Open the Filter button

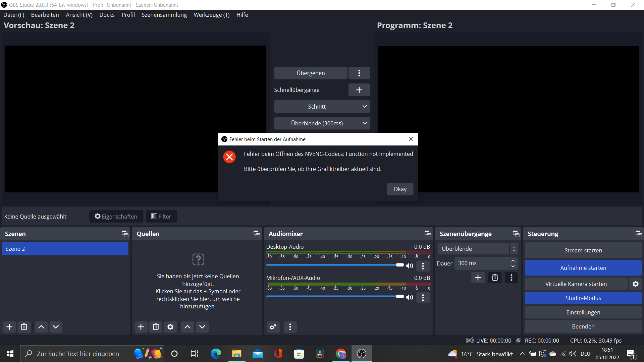click(x=161, y=217)
